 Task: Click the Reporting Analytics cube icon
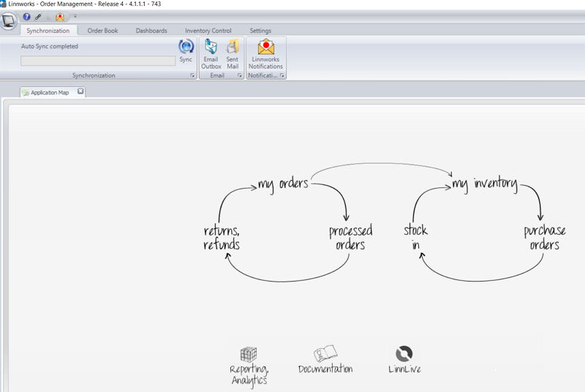tap(248, 354)
